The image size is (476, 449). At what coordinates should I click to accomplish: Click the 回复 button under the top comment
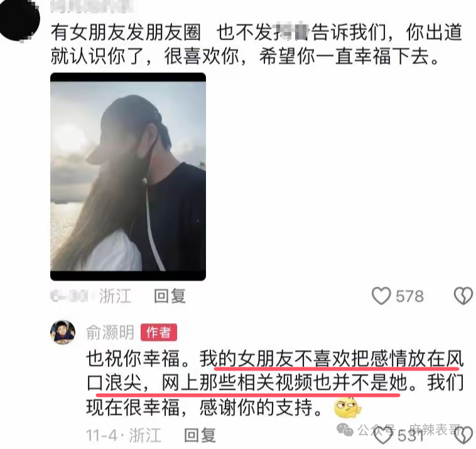pyautogui.click(x=170, y=296)
